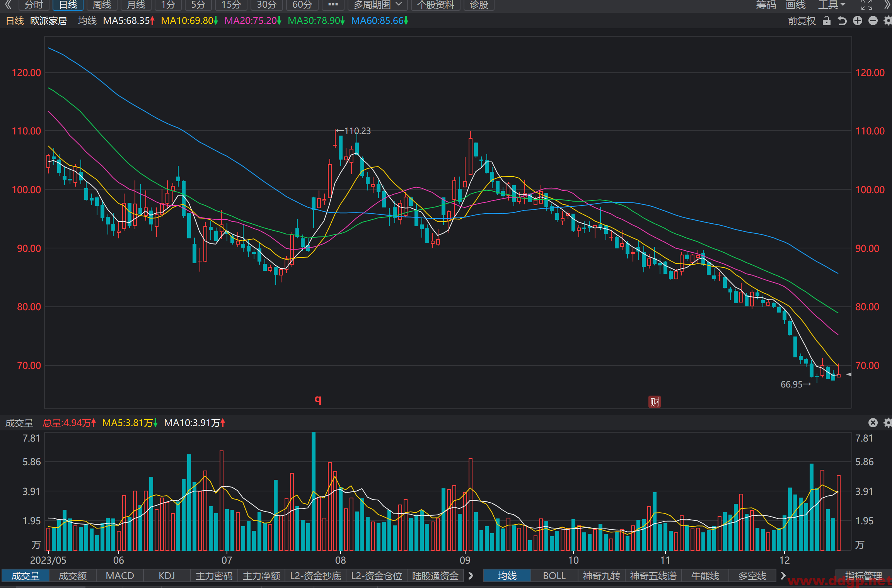Expand the 工具 tools dropdown
Screen dimensions: 892x588
[832, 5]
